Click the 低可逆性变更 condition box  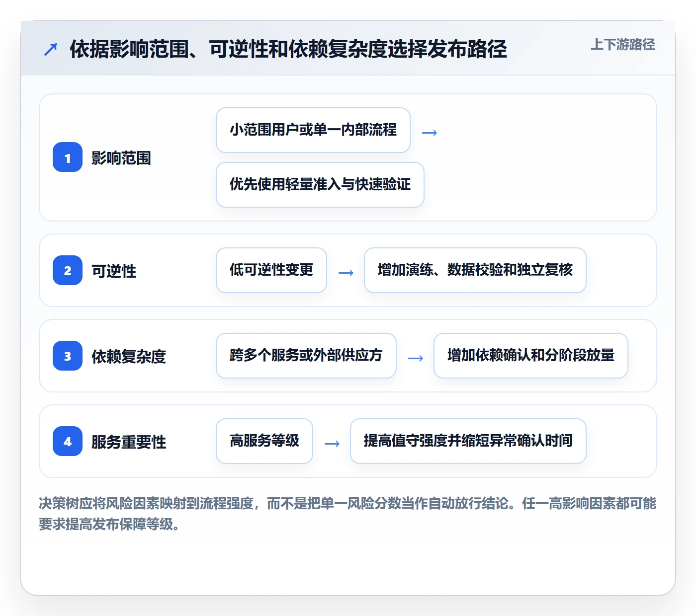tap(271, 270)
